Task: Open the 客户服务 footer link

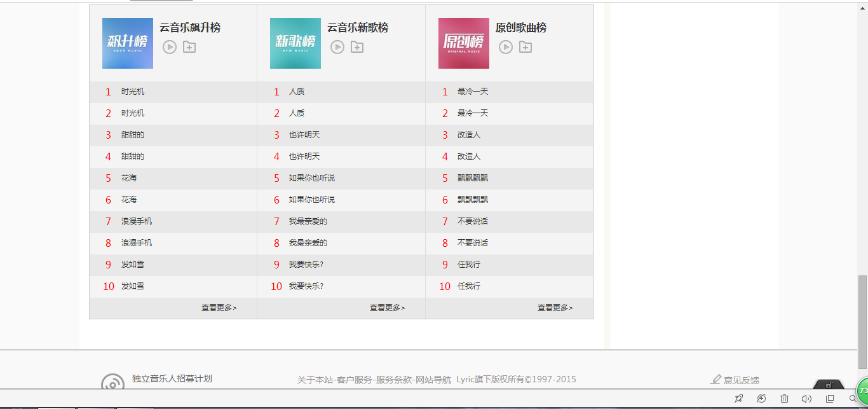Action: click(x=355, y=380)
